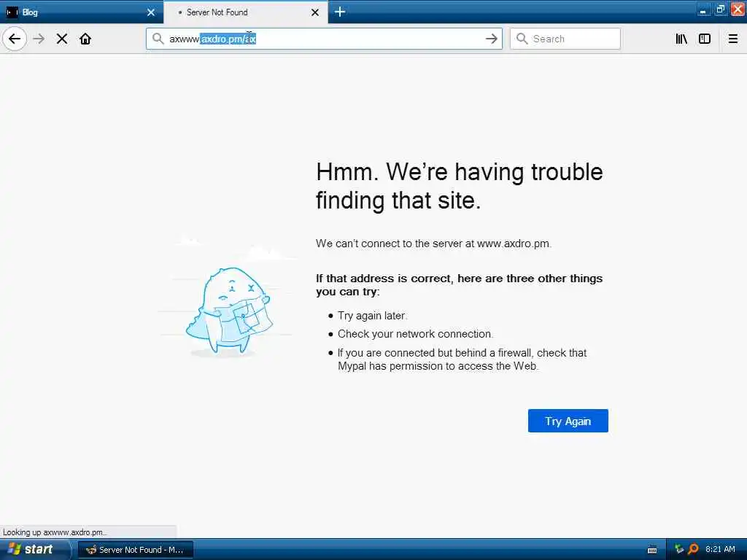The height and width of the screenshot is (560, 747).
Task: Click the Go arrow in address bar
Action: point(491,39)
